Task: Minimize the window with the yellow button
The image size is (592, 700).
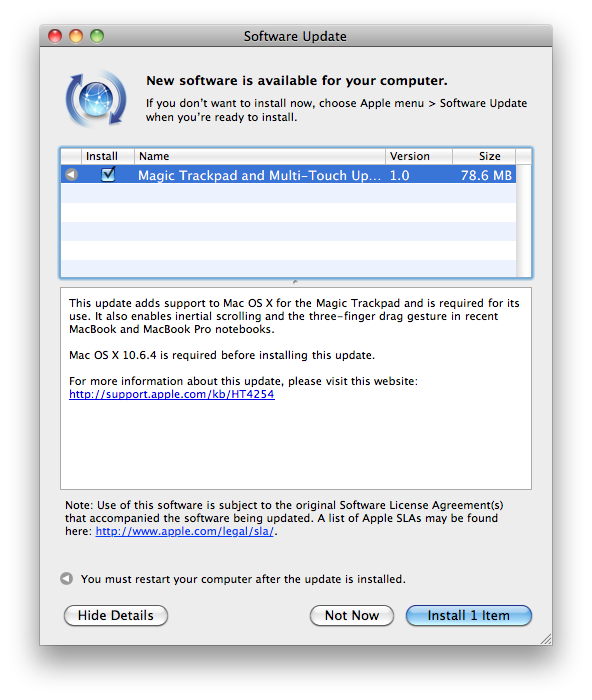Action: point(76,36)
